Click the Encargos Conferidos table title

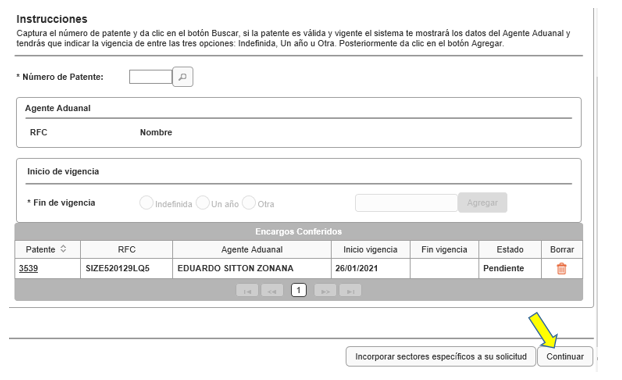tap(298, 232)
